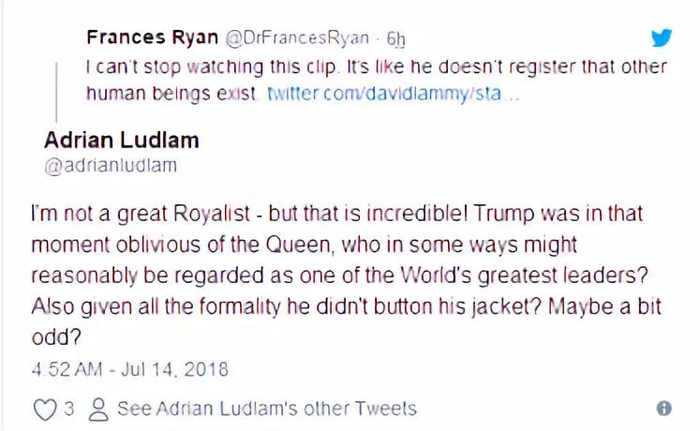Screen dimensions: 700x431
Task: Click the like count of 3
Action: [x=68, y=408]
